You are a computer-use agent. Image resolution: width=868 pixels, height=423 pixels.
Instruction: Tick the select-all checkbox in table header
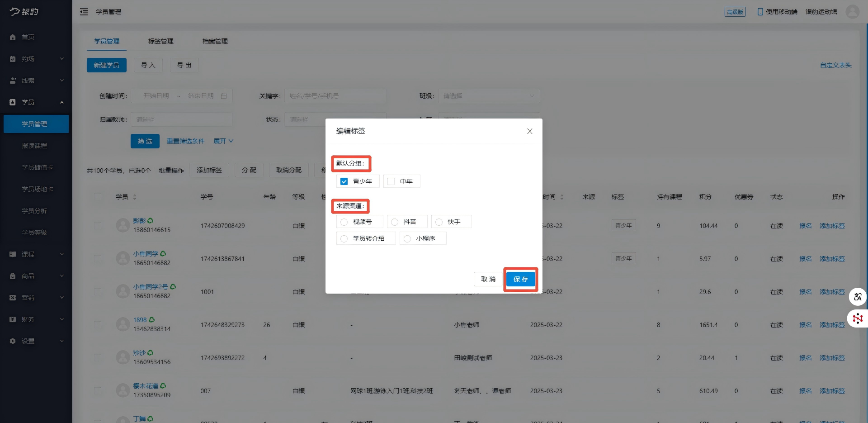[x=98, y=197]
